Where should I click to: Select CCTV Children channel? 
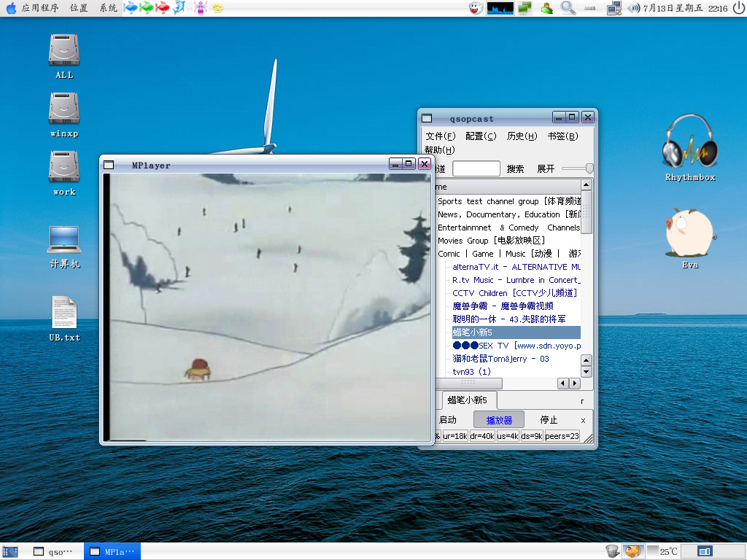click(515, 293)
